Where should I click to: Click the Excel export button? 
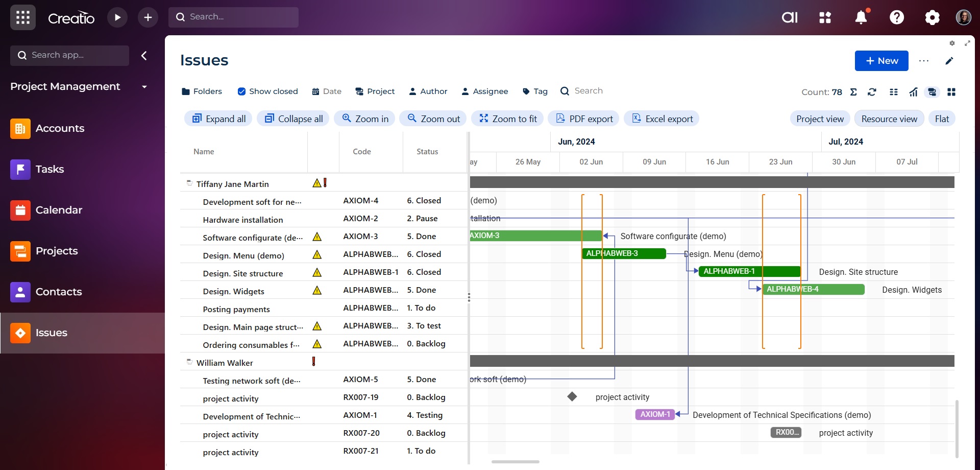[x=661, y=119]
